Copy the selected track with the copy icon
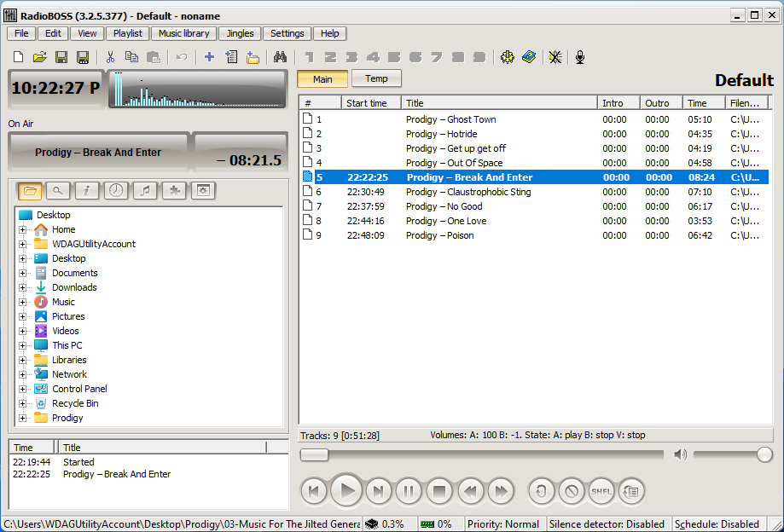Viewport: 784px width, 532px height. click(131, 57)
